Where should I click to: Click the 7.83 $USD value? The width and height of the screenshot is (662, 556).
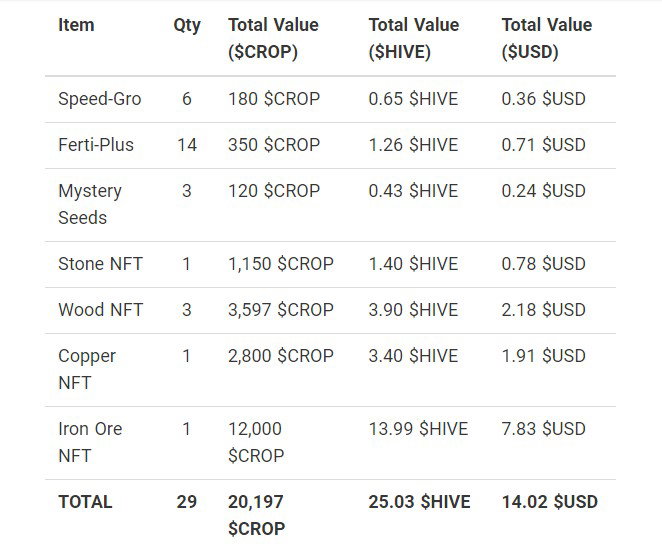pyautogui.click(x=543, y=429)
